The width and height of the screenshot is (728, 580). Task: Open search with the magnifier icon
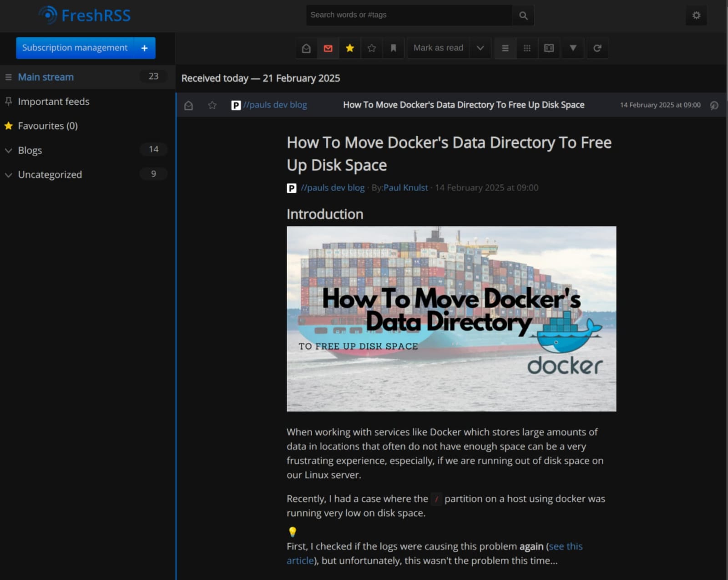click(x=523, y=15)
